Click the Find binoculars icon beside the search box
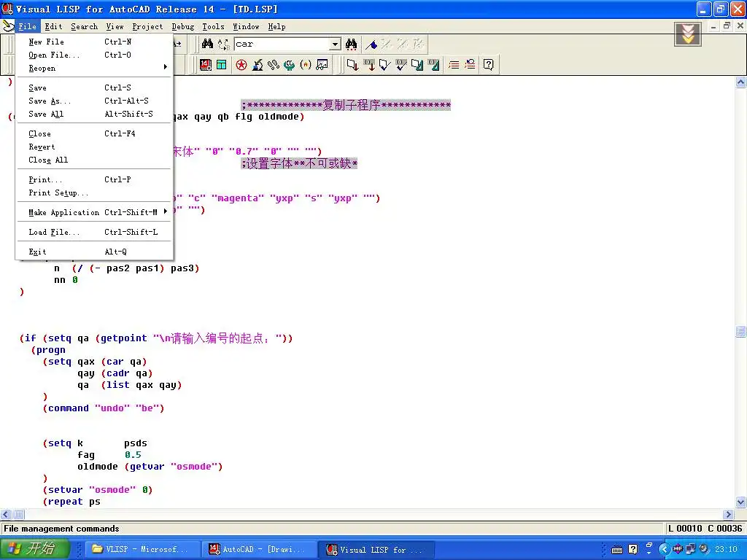 tap(207, 44)
